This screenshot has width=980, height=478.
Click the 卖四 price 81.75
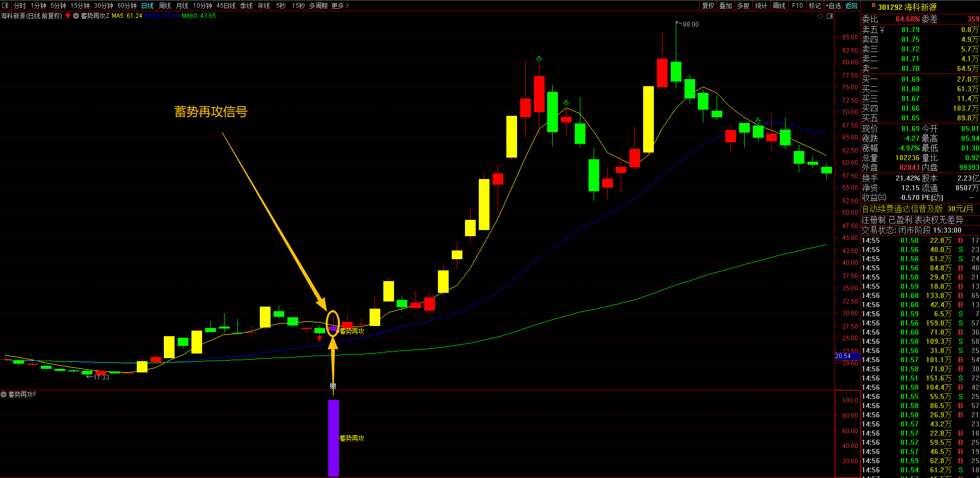[911, 40]
